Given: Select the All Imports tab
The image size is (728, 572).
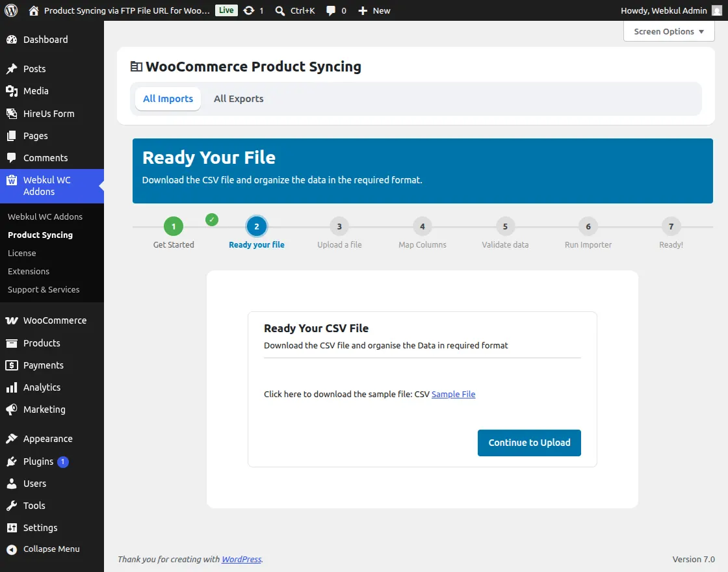Looking at the screenshot, I should click(168, 99).
